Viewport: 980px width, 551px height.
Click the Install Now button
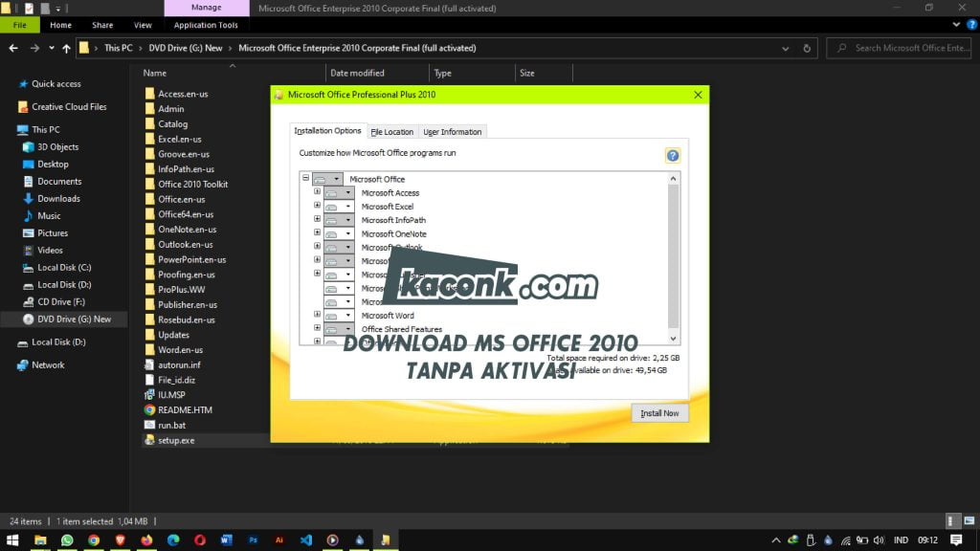(659, 413)
